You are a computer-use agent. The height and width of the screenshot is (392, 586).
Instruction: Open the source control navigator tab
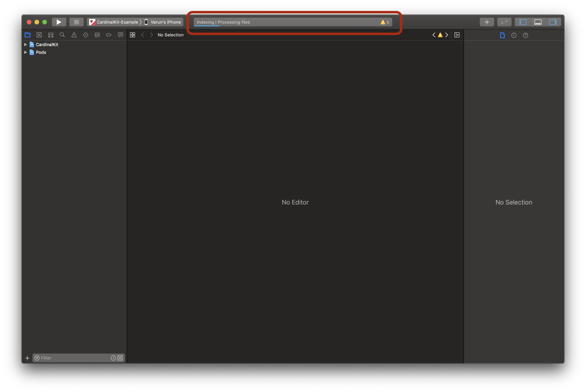click(x=39, y=35)
